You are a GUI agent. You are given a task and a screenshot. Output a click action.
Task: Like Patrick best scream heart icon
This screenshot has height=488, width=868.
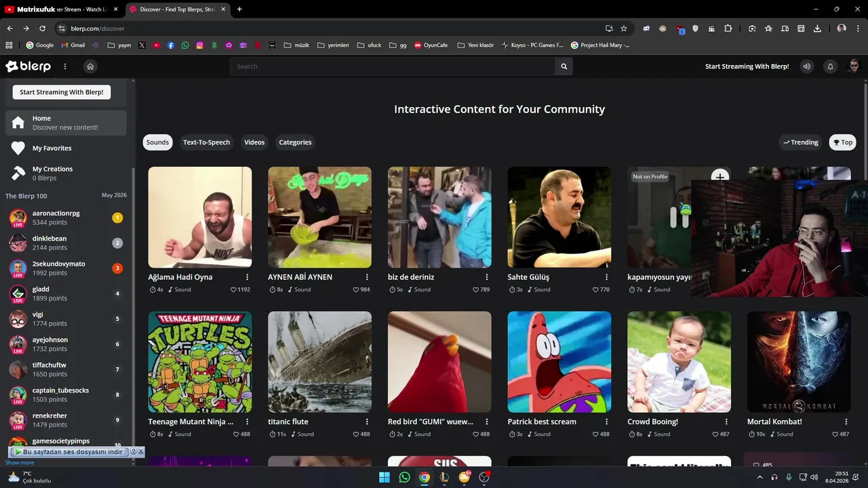point(595,434)
